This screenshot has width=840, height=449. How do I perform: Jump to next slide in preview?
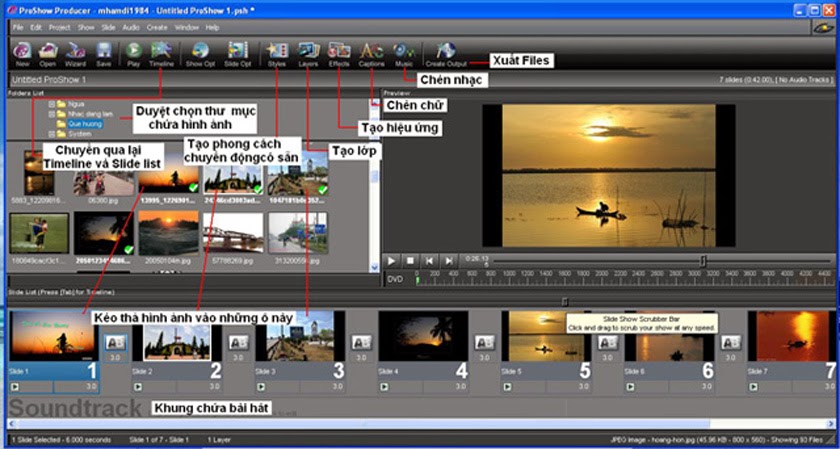pos(448,261)
